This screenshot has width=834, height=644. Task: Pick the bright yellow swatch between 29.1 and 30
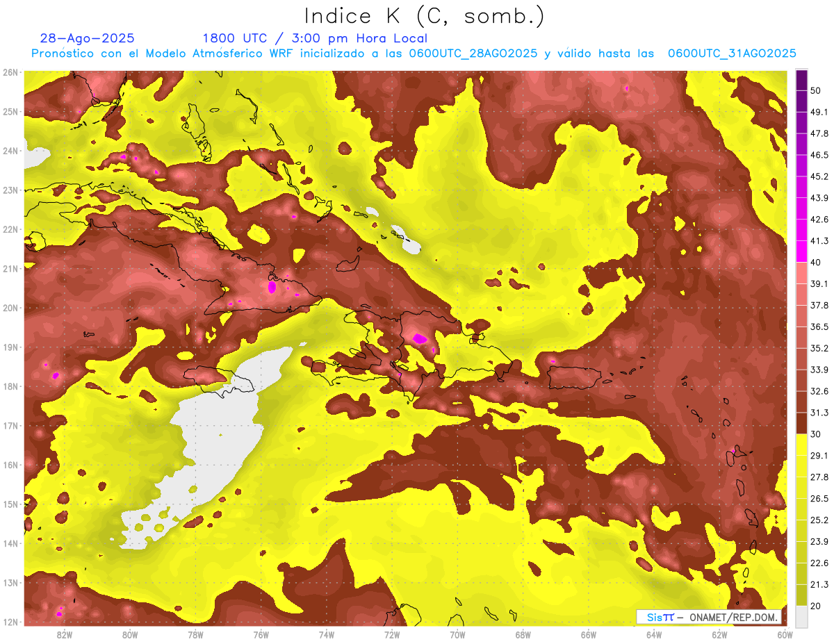[x=801, y=444]
